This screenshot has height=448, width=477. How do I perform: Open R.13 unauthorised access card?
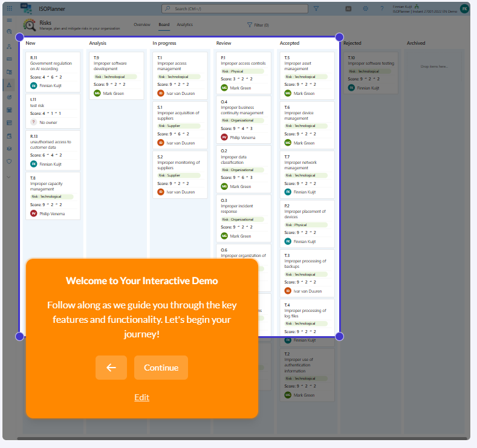pyautogui.click(x=53, y=151)
